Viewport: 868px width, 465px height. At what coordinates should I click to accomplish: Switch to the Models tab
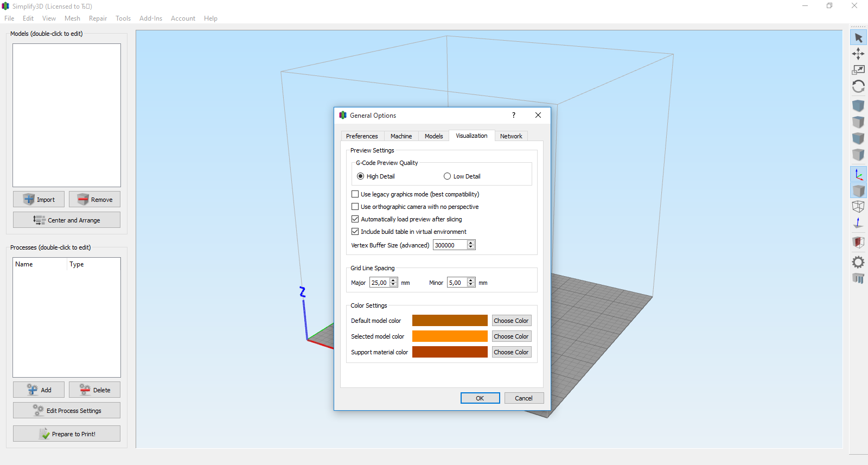[x=433, y=136]
